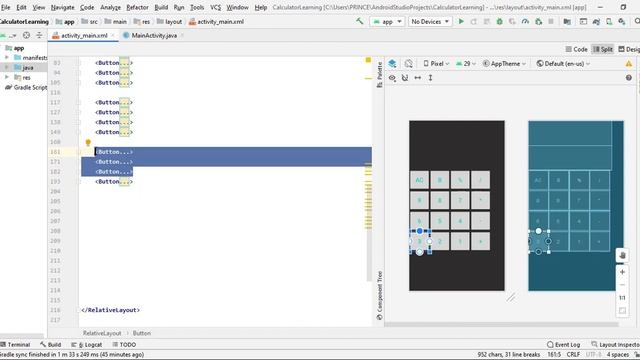
Task: Switch editor to Code view
Action: [x=576, y=49]
